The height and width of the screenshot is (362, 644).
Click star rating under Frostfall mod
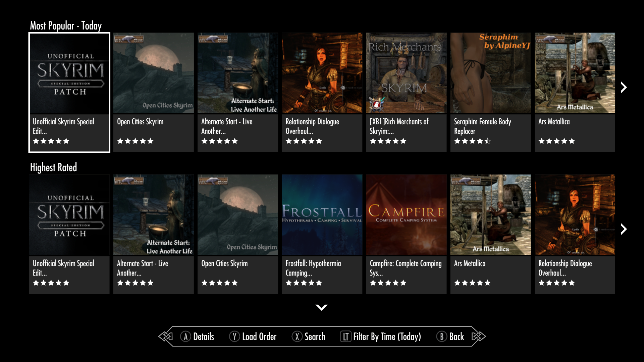304,283
